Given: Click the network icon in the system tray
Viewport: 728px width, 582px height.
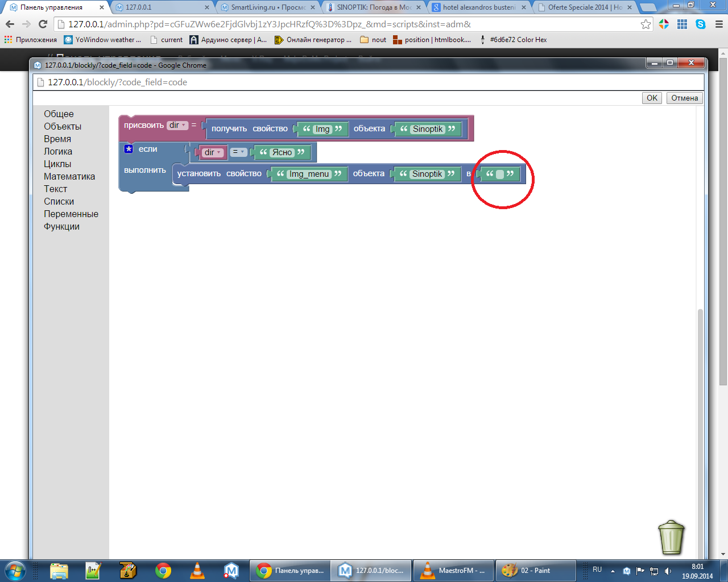Looking at the screenshot, I should click(654, 571).
